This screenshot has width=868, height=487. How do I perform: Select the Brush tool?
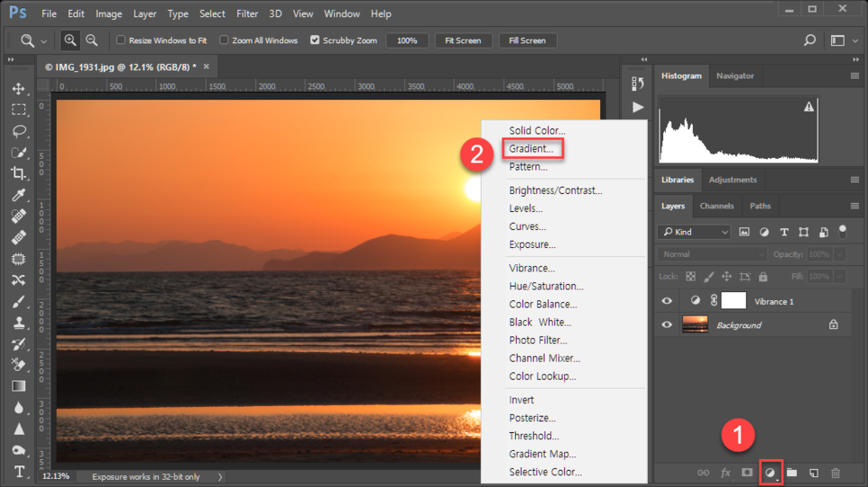click(18, 302)
